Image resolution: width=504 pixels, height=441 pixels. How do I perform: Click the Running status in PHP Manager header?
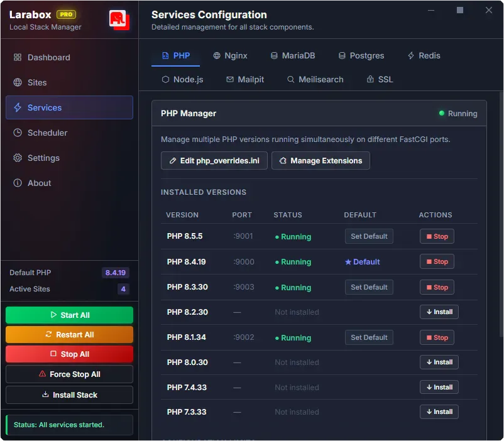[458, 114]
